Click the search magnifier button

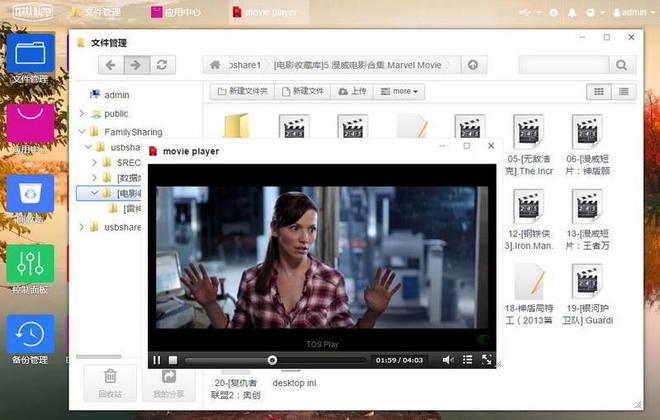click(622, 65)
